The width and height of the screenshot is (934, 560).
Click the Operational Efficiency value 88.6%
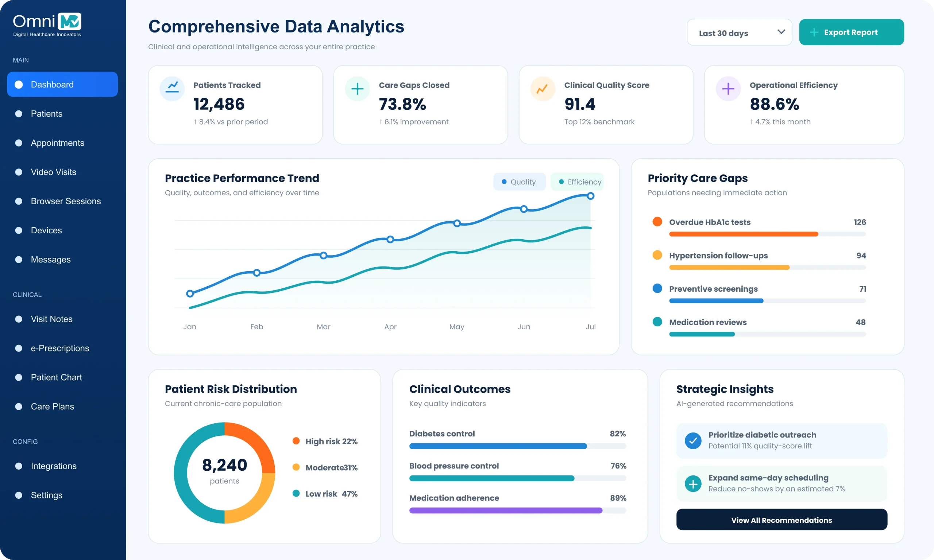[774, 104]
